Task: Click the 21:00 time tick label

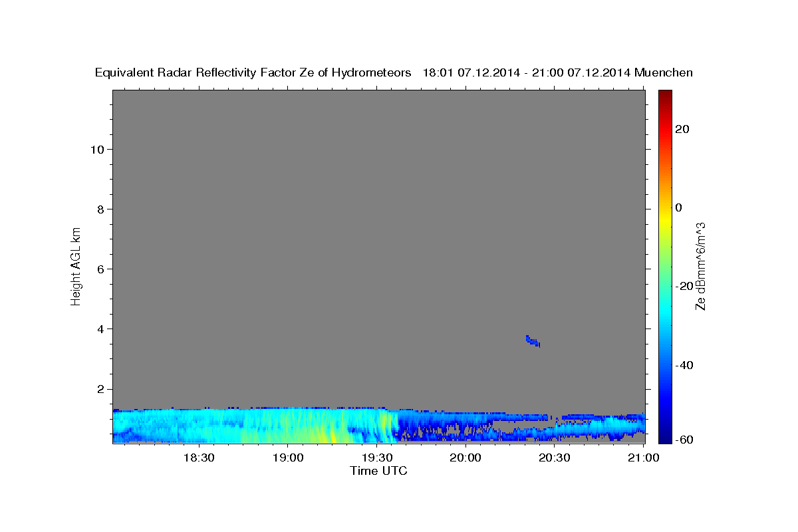Action: [644, 458]
